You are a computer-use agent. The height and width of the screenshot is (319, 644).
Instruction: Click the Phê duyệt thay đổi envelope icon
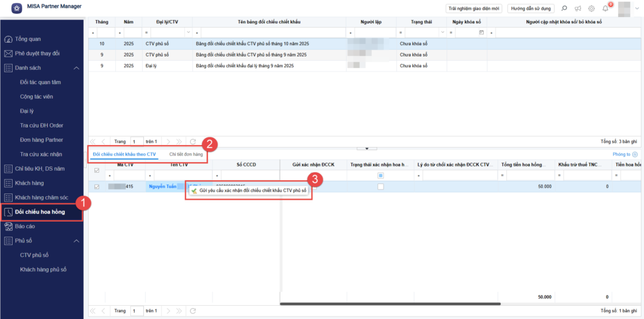[8, 54]
